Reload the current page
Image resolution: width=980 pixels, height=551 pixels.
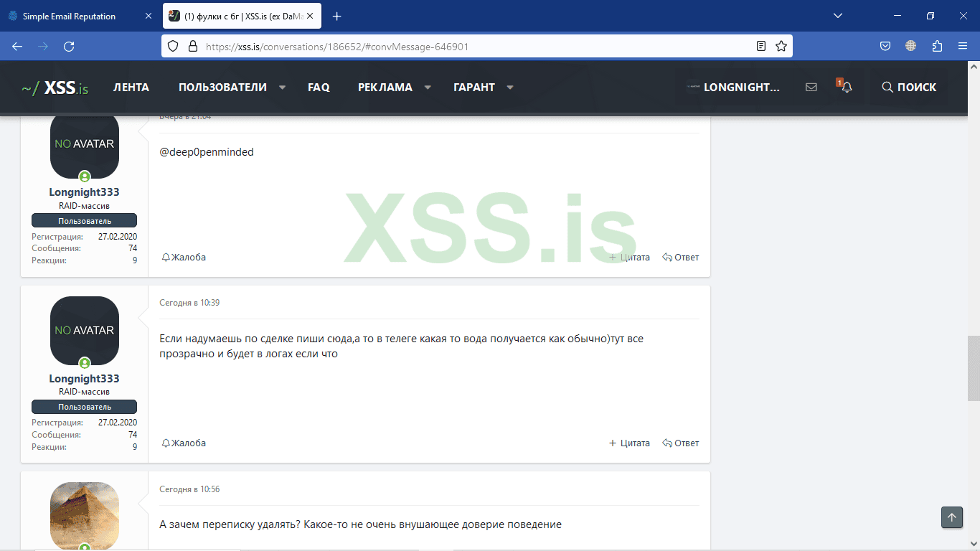[x=69, y=46]
